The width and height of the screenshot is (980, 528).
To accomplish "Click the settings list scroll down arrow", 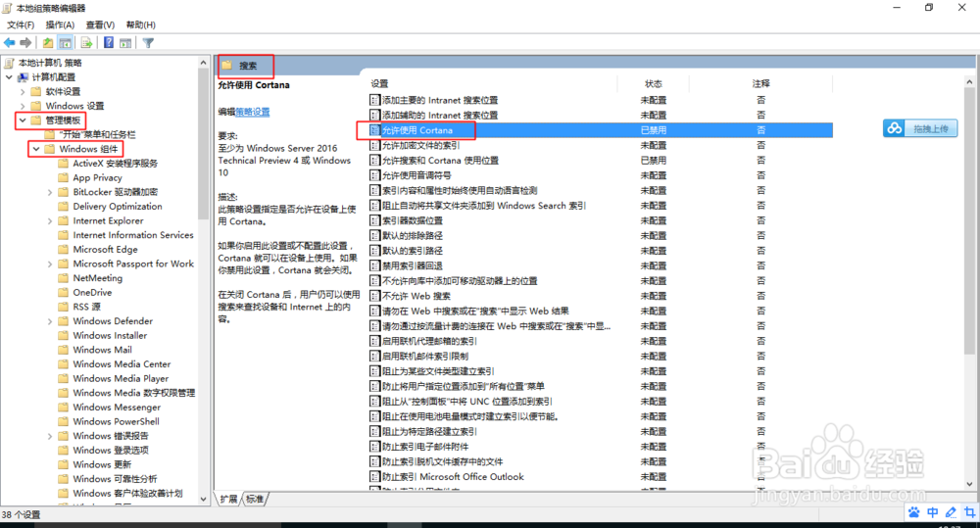I will pos(969,484).
